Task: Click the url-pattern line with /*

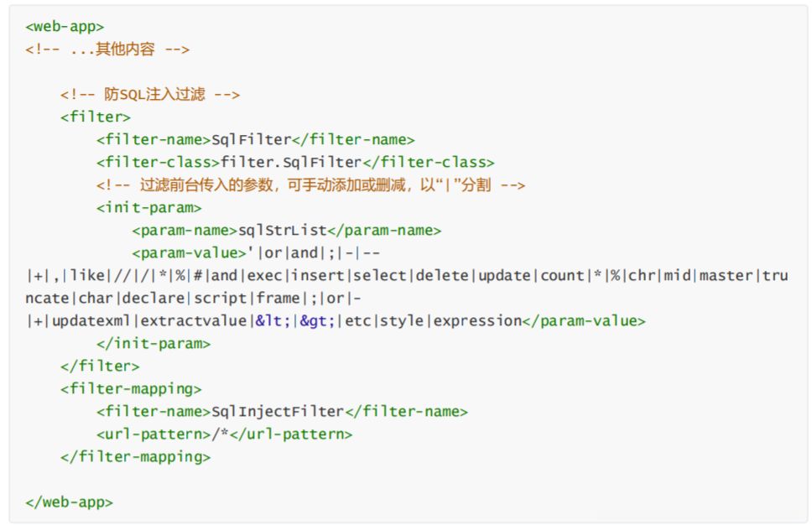Action: click(224, 434)
